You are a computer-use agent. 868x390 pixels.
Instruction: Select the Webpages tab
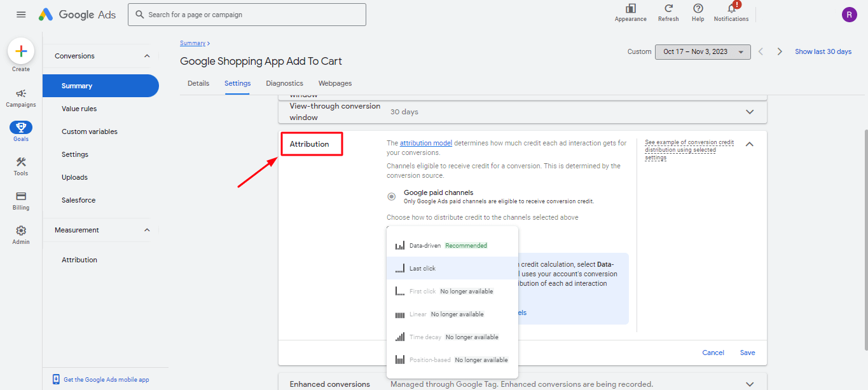[335, 83]
